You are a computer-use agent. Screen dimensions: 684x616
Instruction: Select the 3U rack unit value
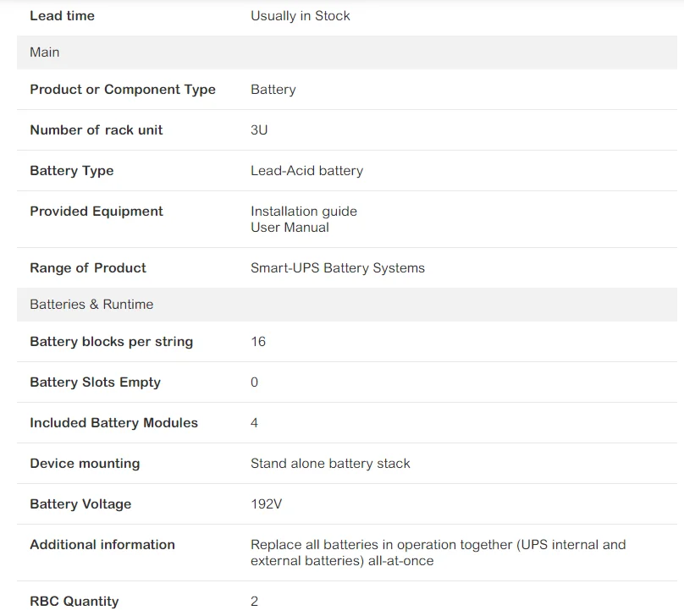259,130
